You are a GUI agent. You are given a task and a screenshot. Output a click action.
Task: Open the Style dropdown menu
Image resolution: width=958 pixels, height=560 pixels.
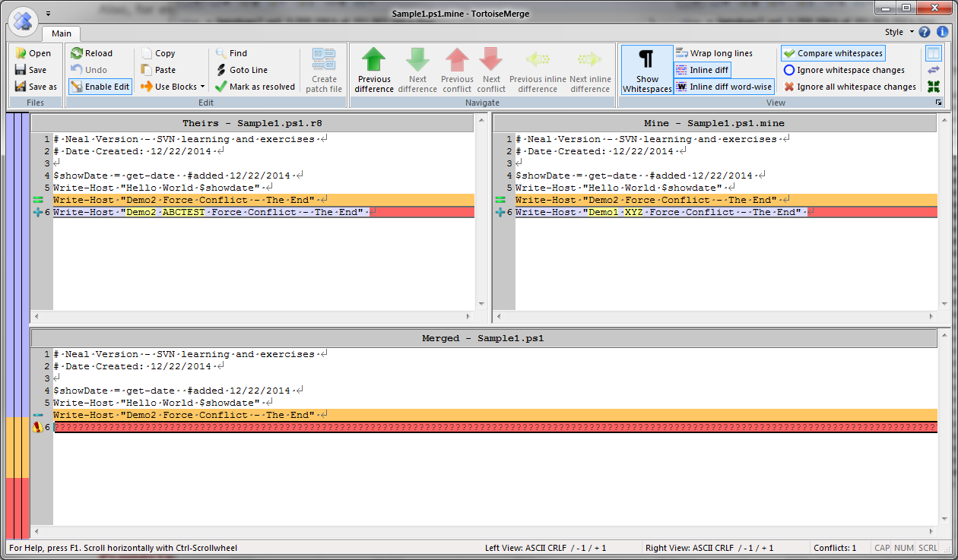tap(899, 32)
